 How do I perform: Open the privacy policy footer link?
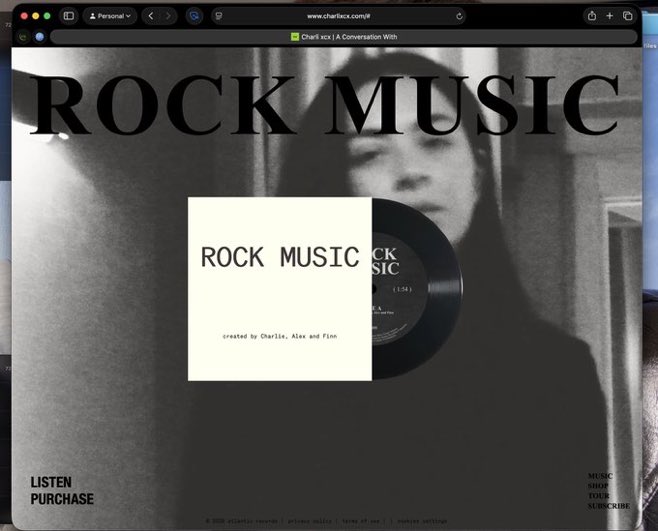pos(310,521)
